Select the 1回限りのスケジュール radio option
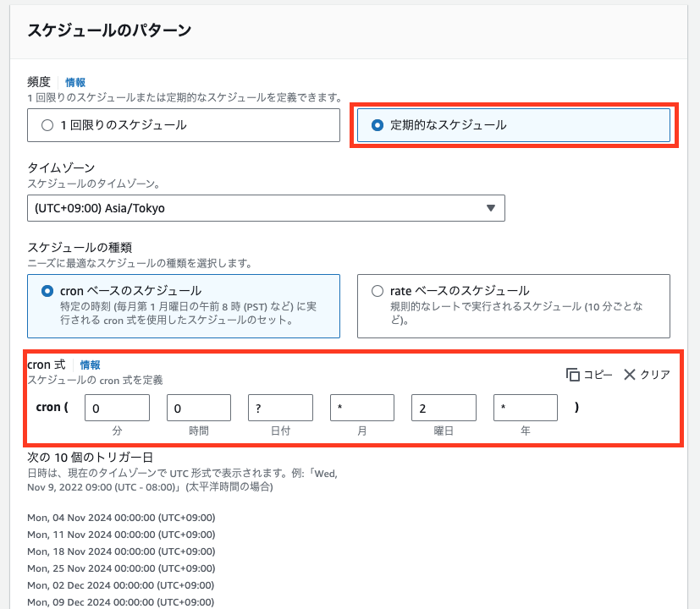This screenshot has width=700, height=609. pos(47,125)
